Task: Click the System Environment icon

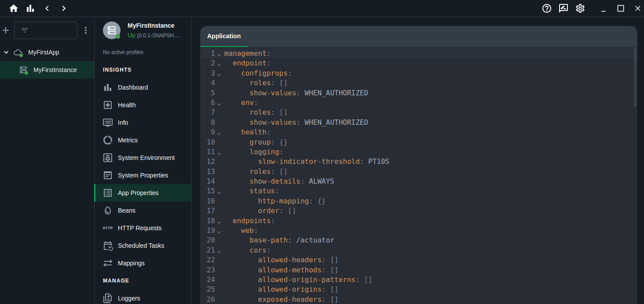Action: (x=108, y=158)
